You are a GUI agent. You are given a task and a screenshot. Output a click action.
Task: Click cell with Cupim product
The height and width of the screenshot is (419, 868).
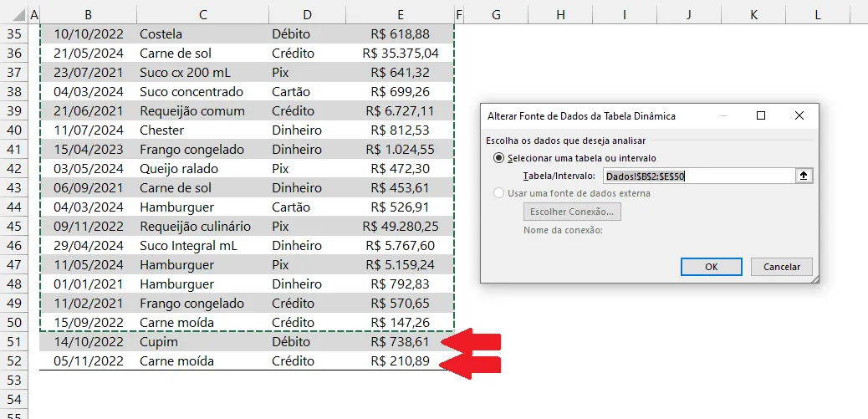pyautogui.click(x=202, y=342)
